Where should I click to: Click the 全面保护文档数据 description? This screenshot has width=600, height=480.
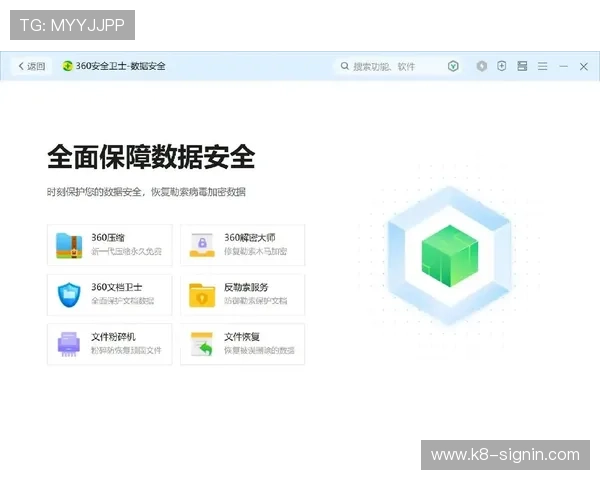click(x=122, y=301)
